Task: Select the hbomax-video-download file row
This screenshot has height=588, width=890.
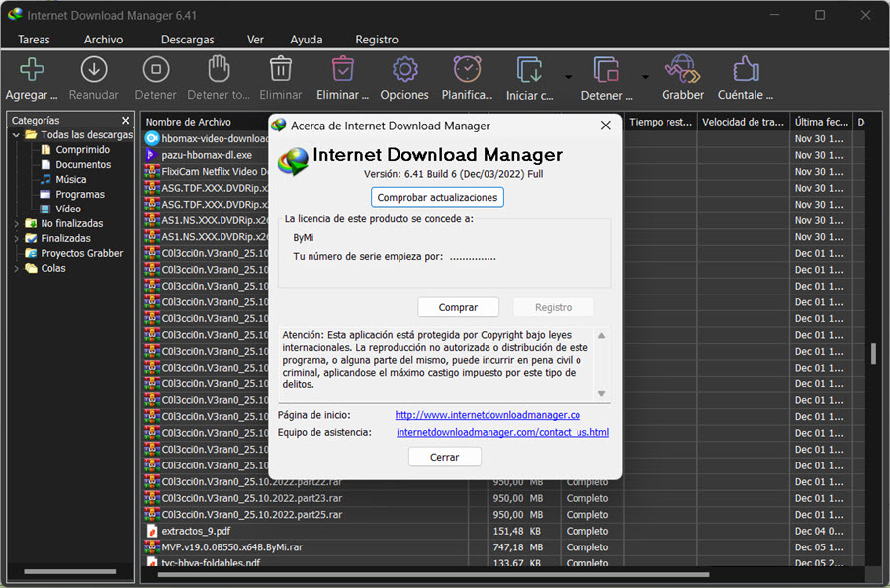Action: [207, 138]
